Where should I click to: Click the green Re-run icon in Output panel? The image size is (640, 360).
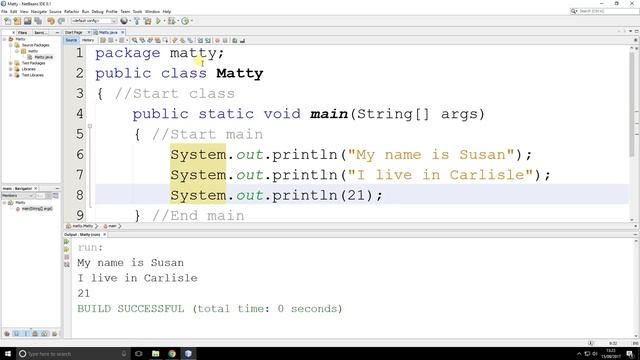pyautogui.click(x=67, y=242)
